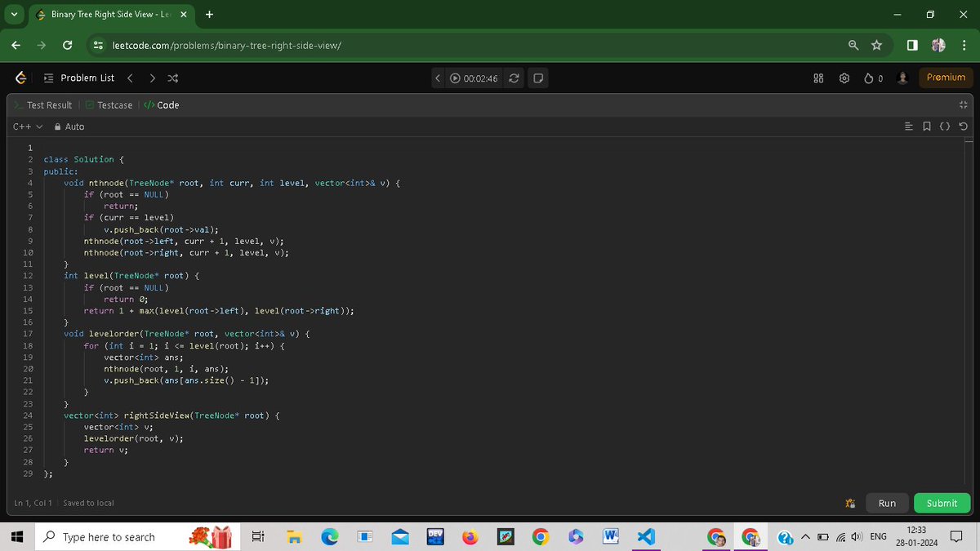980x551 pixels.
Task: Open Task View on the taskbar
Action: pos(256,536)
